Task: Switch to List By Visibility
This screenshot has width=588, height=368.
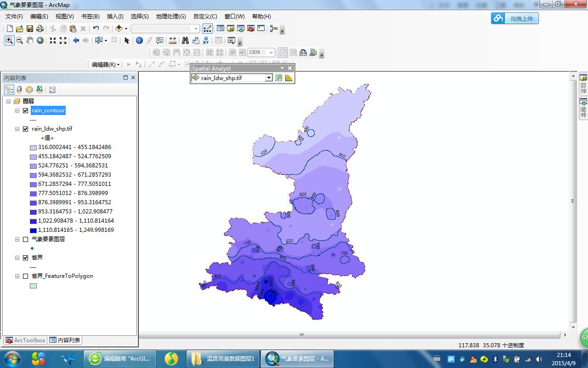Action: (x=29, y=90)
